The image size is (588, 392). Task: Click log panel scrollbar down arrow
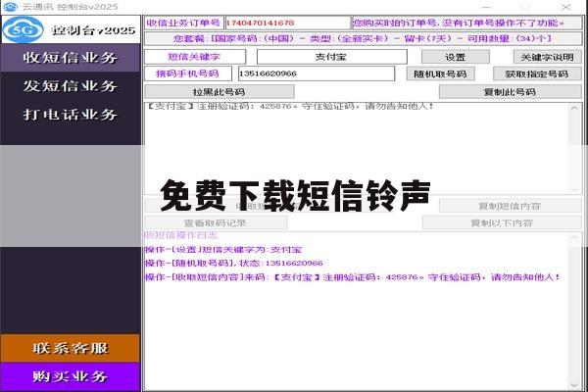point(574,385)
